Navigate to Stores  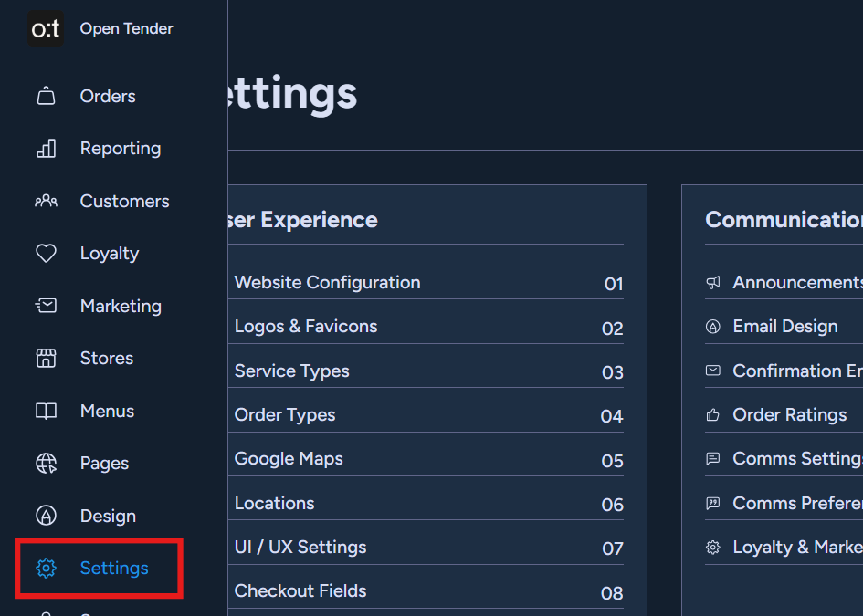[x=107, y=359]
